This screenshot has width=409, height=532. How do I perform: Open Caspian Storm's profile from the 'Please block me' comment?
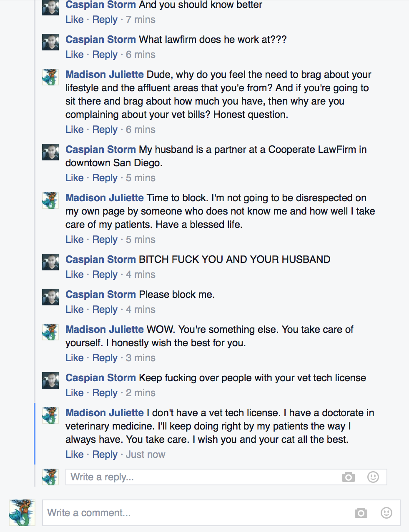(x=100, y=295)
